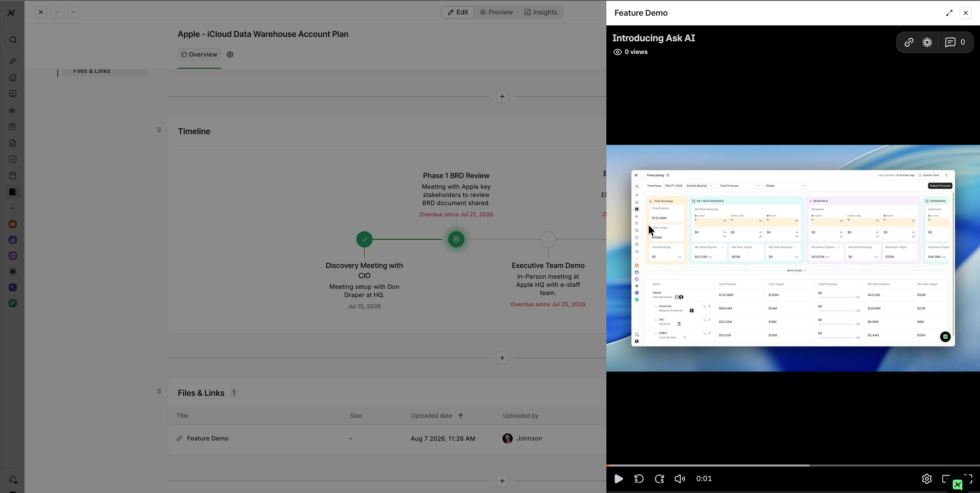Rewind the video 5 seconds

639,479
